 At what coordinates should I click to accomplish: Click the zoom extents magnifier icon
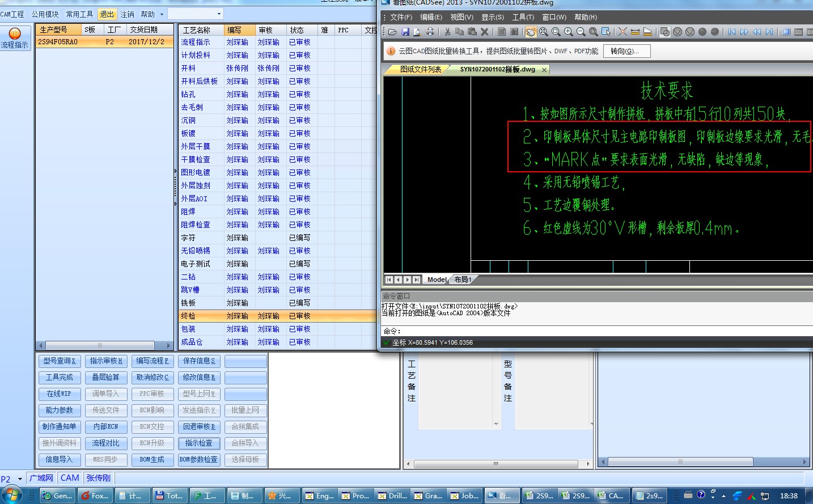tap(544, 32)
